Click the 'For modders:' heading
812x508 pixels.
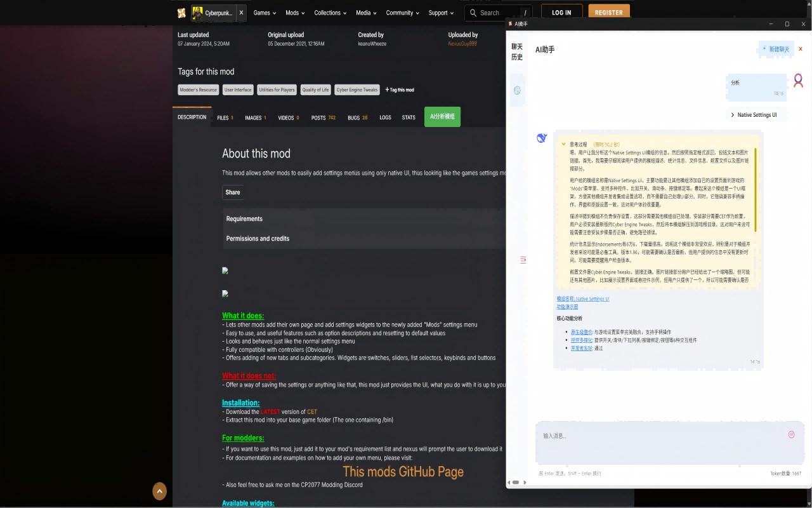point(243,438)
